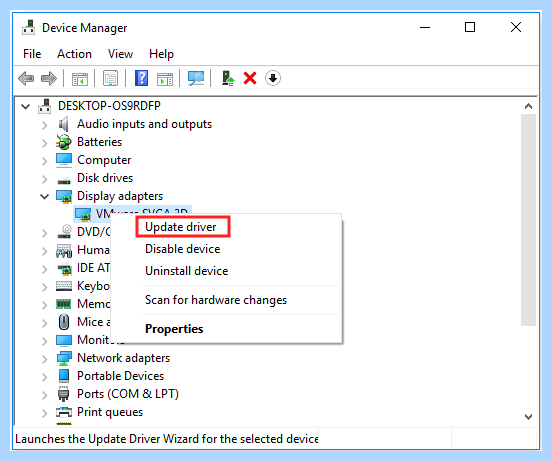Collapse the DESKTOP-OS9RDFP root node

26,106
